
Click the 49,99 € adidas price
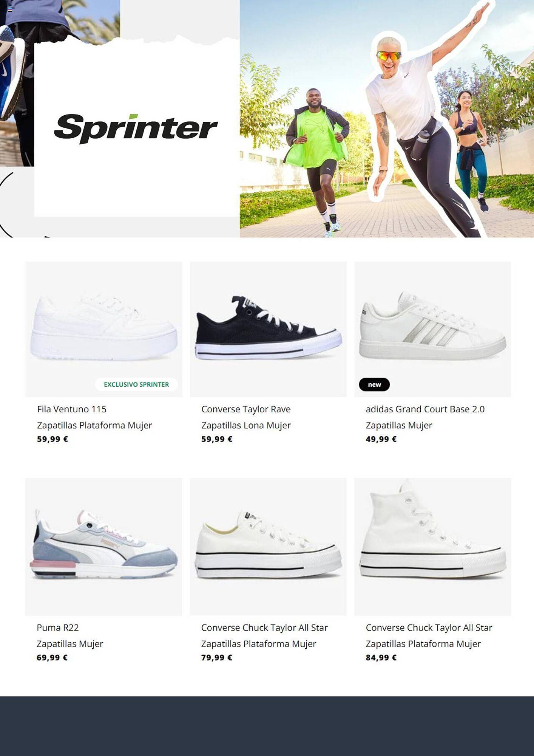point(381,439)
